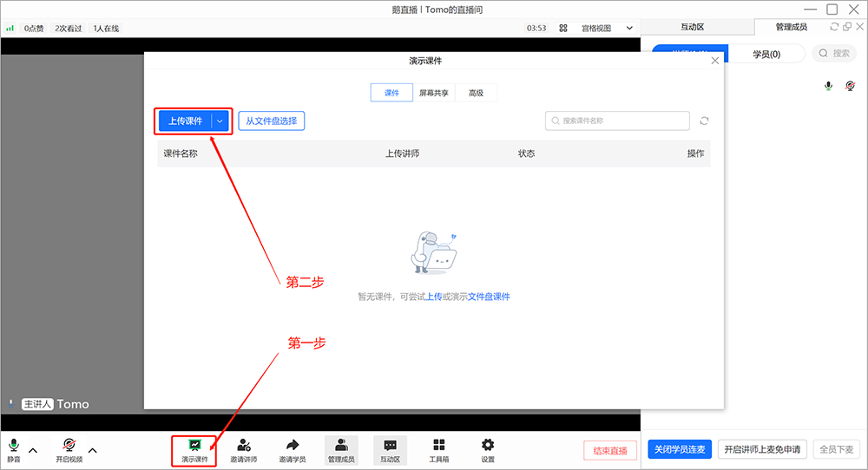Close right panel with X icon
868x470 pixels.
click(859, 27)
